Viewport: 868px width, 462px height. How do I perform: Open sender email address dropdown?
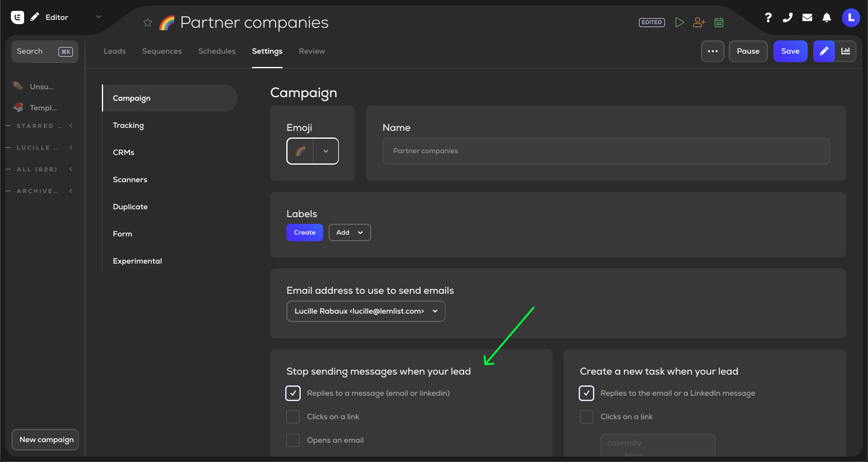[366, 311]
